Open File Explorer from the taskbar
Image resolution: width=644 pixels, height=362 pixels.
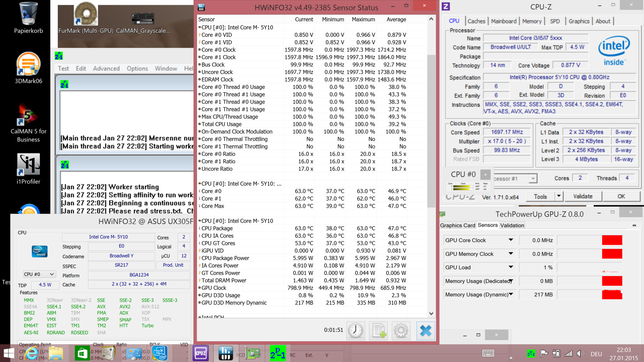point(56,353)
